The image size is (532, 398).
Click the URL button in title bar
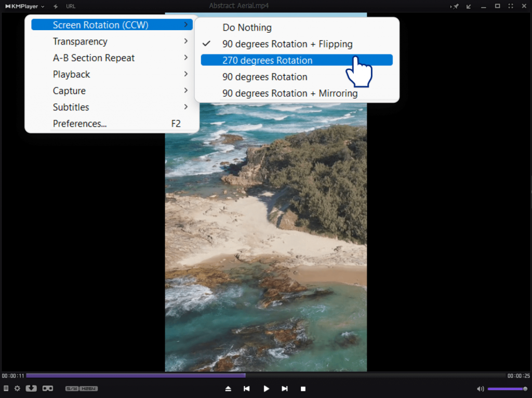[x=71, y=6]
